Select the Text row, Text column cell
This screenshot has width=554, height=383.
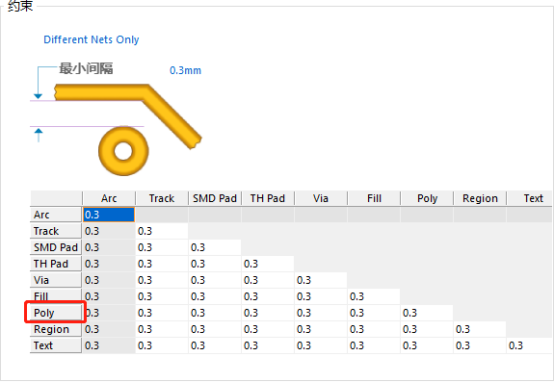click(x=529, y=346)
